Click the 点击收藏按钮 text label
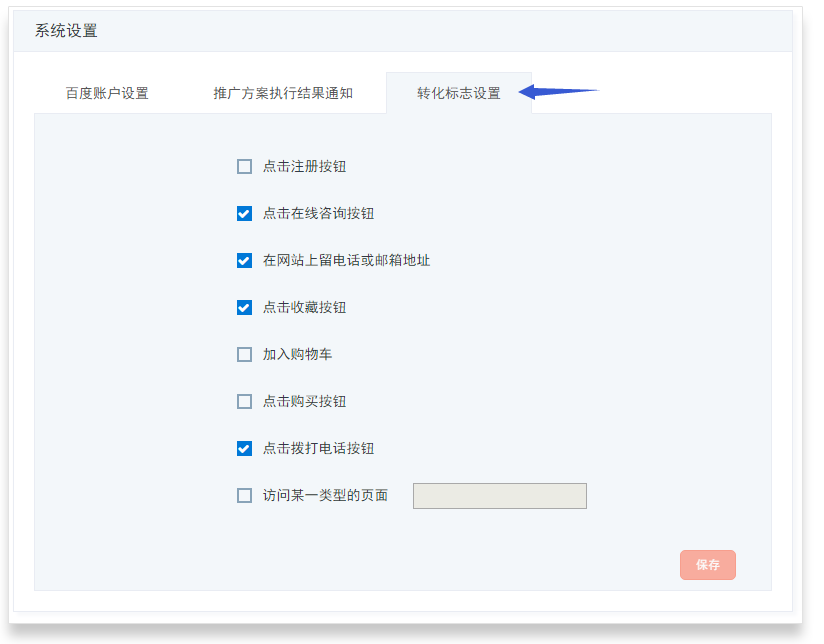 point(304,308)
